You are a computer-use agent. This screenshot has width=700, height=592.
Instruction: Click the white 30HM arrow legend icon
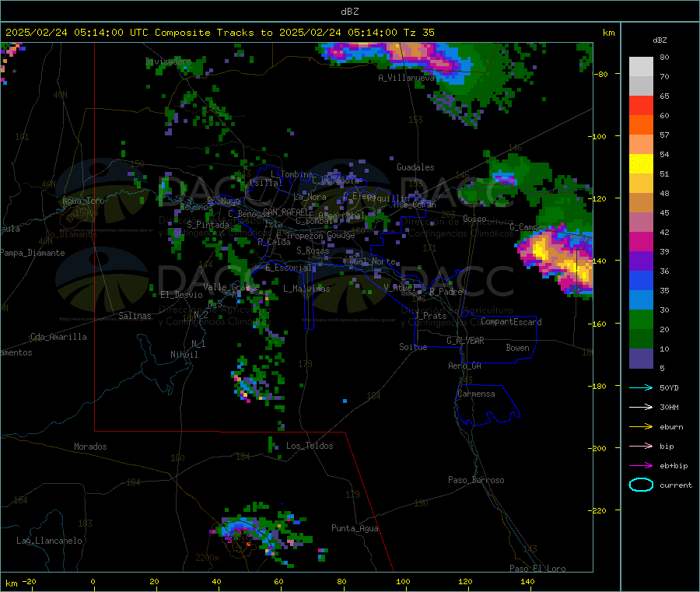(x=641, y=407)
